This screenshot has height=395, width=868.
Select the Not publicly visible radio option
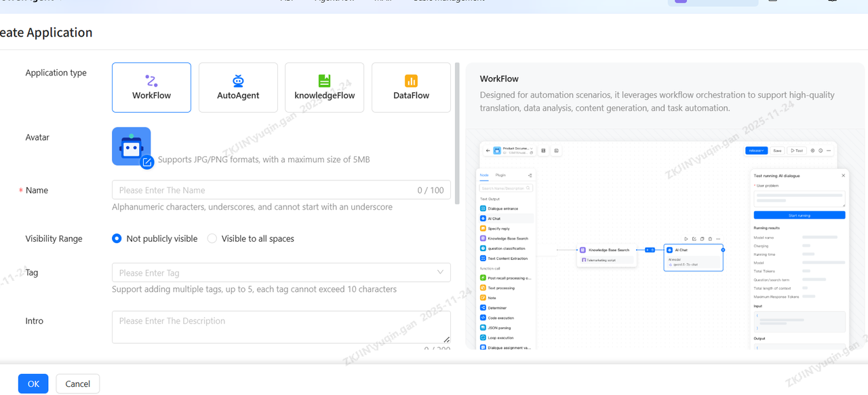click(117, 239)
